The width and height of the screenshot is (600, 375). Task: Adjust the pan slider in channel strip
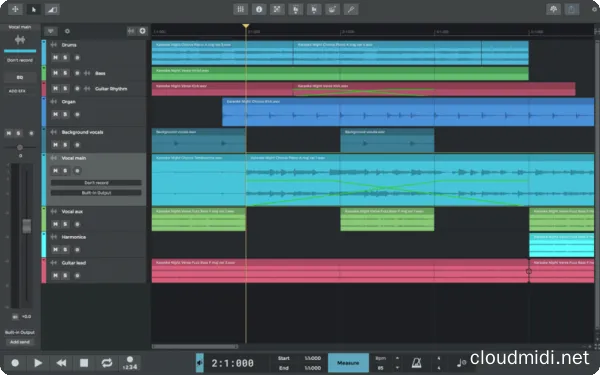pyautogui.click(x=20, y=147)
